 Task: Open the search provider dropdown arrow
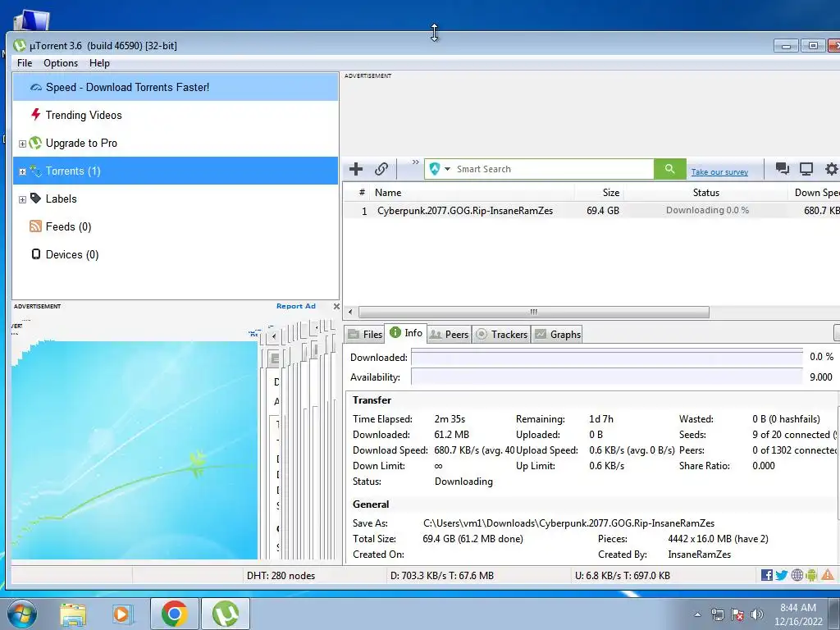coord(447,169)
